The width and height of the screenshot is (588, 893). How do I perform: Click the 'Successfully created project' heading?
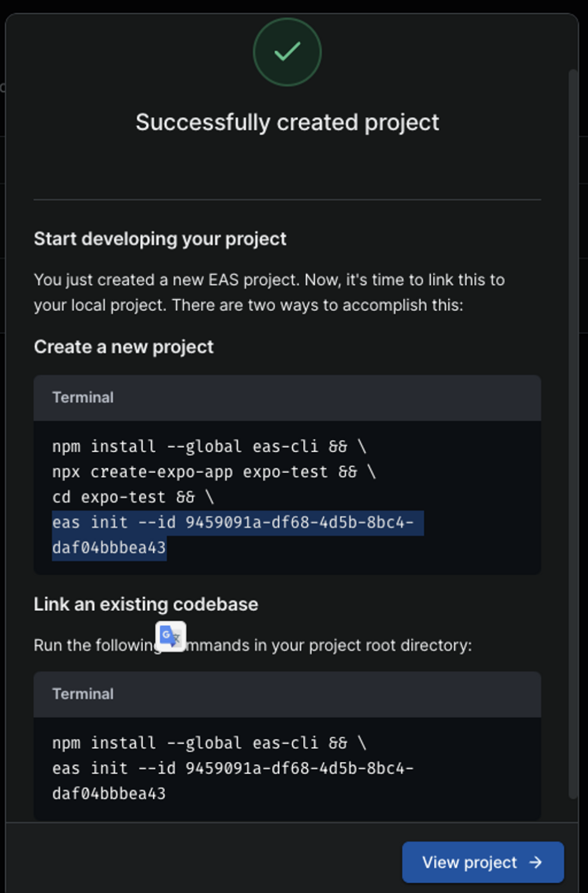(287, 122)
